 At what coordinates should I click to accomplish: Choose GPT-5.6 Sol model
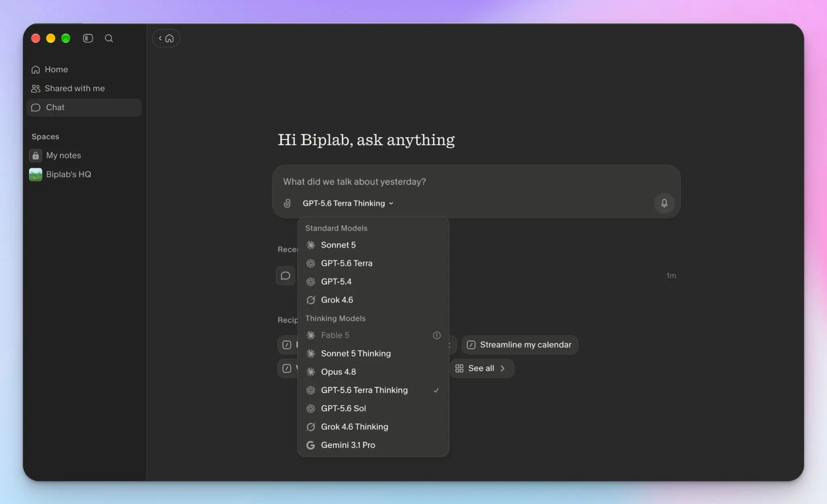pos(373,408)
